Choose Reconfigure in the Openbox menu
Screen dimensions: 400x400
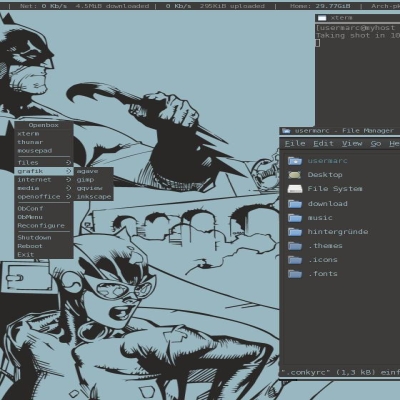[x=43, y=226]
